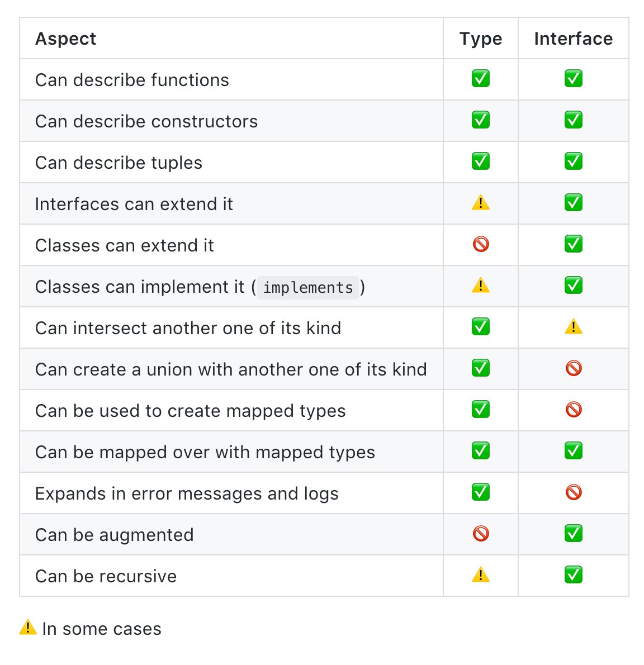The image size is (644, 665).
Task: Click the Type warning icon for 'Can be recursive'
Action: pyautogui.click(x=481, y=575)
